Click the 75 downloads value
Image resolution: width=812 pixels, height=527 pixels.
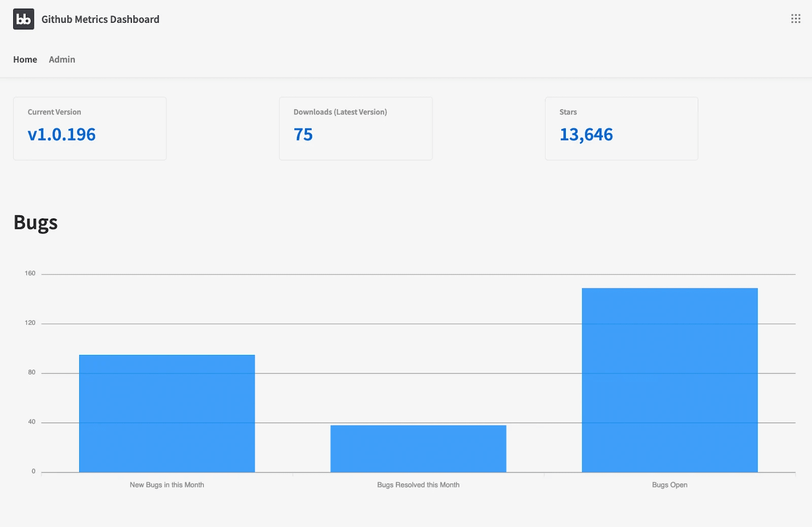coord(303,135)
